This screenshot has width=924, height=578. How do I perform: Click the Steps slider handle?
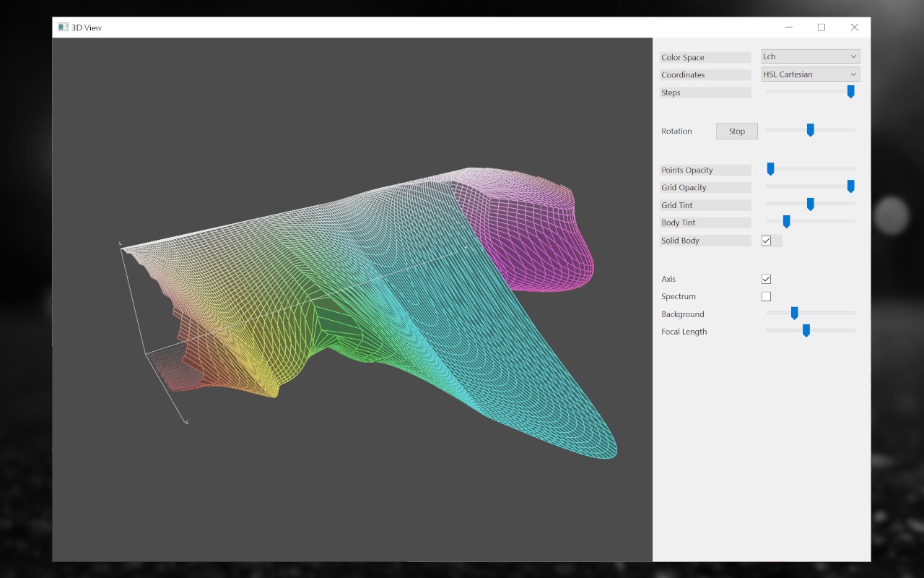pos(850,92)
